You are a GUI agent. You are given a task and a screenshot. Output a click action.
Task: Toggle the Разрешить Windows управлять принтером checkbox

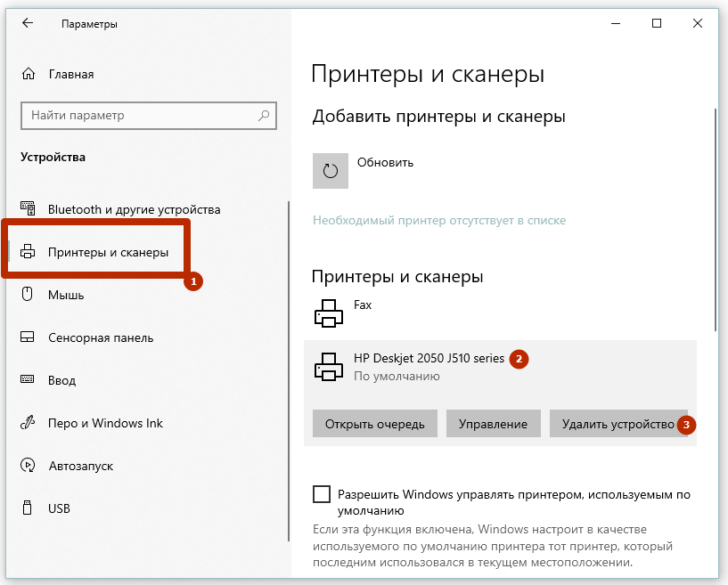[x=322, y=494]
